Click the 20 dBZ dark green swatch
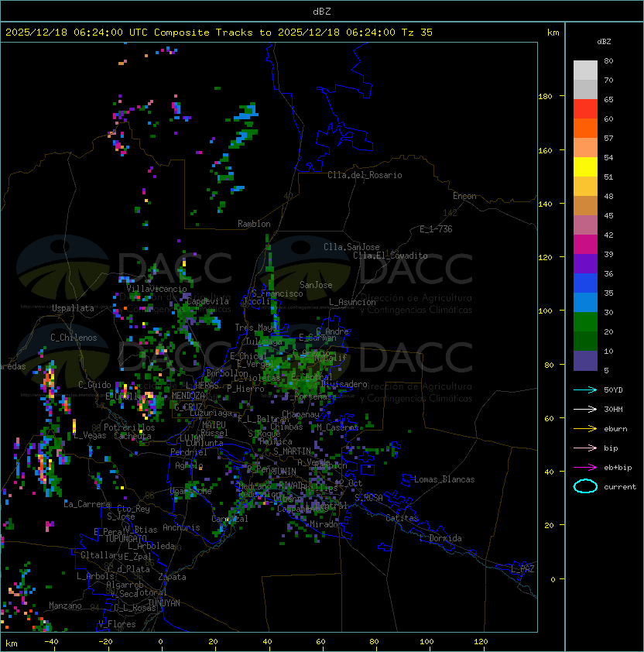Screen dimensions: 644x652 click(x=585, y=341)
